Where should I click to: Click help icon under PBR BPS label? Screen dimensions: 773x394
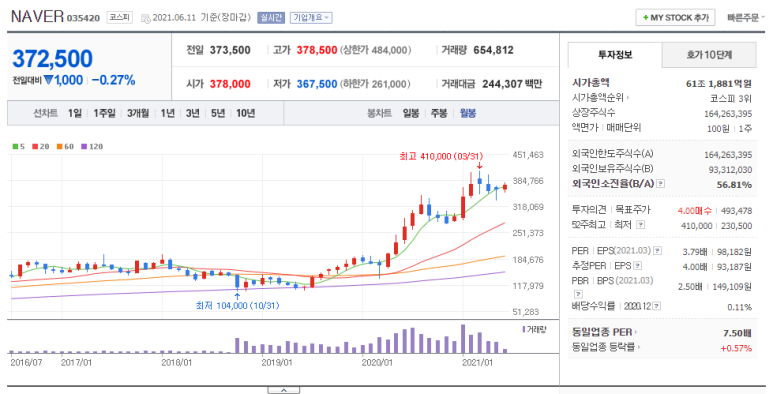click(x=579, y=293)
